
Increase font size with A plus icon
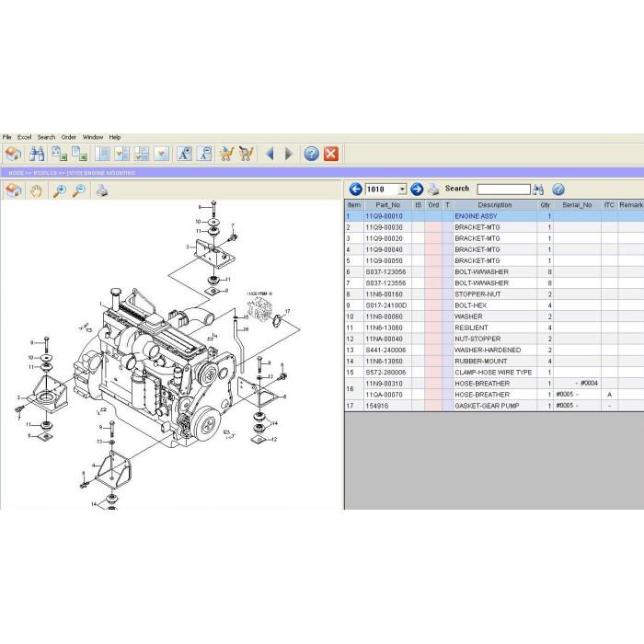[184, 154]
